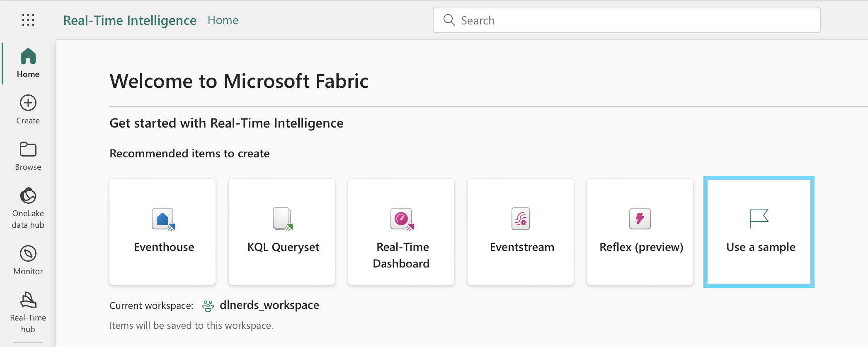Click the Real-Time Dashboard icon
Screen dimensions: 868x347
402,219
